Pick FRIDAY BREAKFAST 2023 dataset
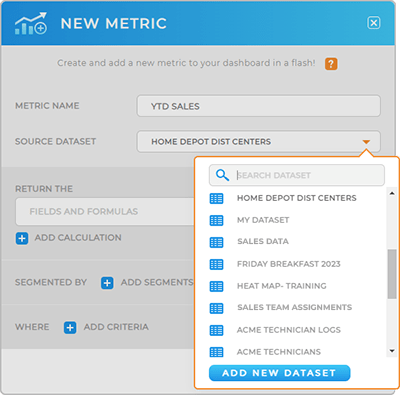This screenshot has width=400, height=395. click(x=289, y=264)
